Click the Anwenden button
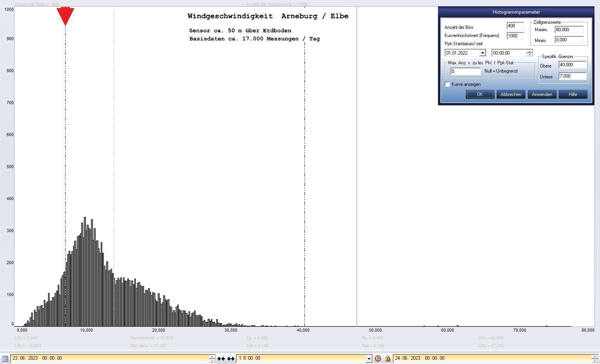This screenshot has width=600, height=364. click(542, 94)
